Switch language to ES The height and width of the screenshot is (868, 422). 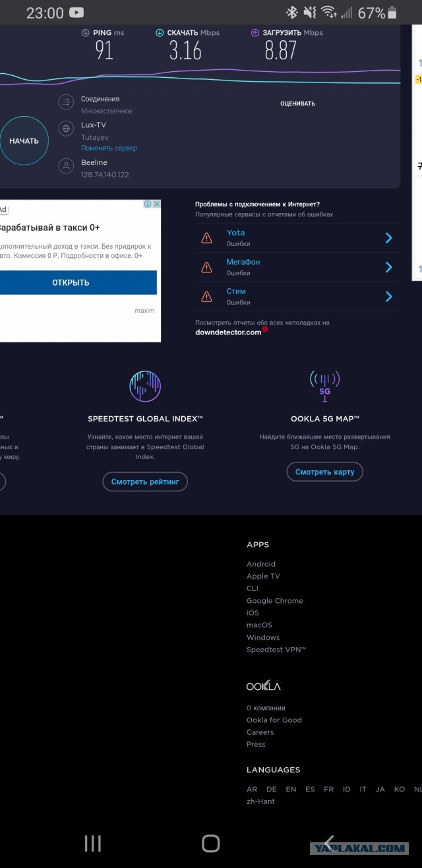coord(310,790)
